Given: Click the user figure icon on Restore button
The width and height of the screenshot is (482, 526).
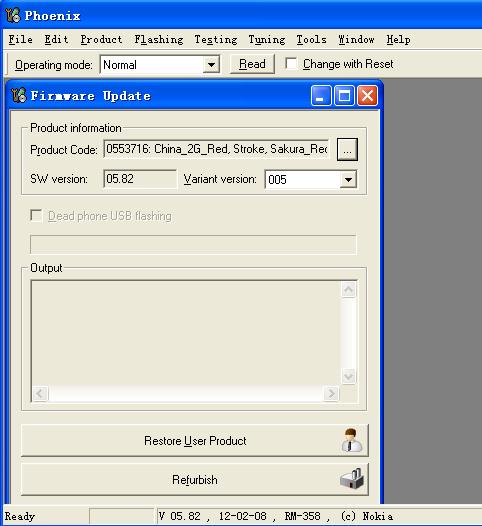Looking at the screenshot, I should coord(351,440).
